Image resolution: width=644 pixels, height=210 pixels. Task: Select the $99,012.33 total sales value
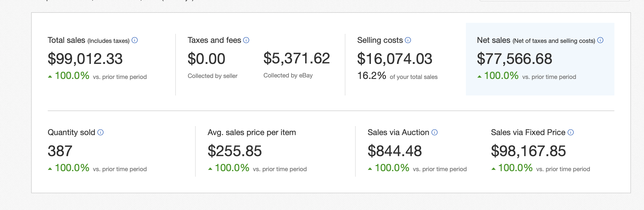tap(85, 59)
